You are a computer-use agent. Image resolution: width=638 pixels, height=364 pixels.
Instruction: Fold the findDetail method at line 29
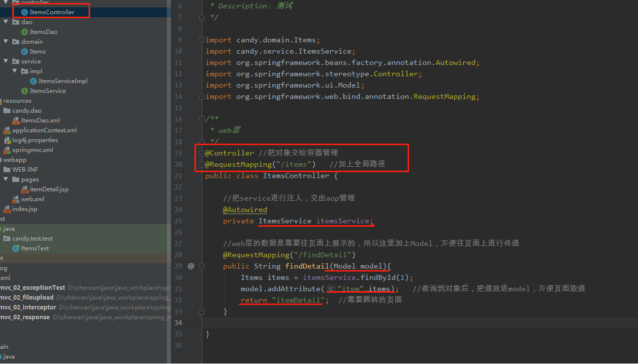(201, 266)
